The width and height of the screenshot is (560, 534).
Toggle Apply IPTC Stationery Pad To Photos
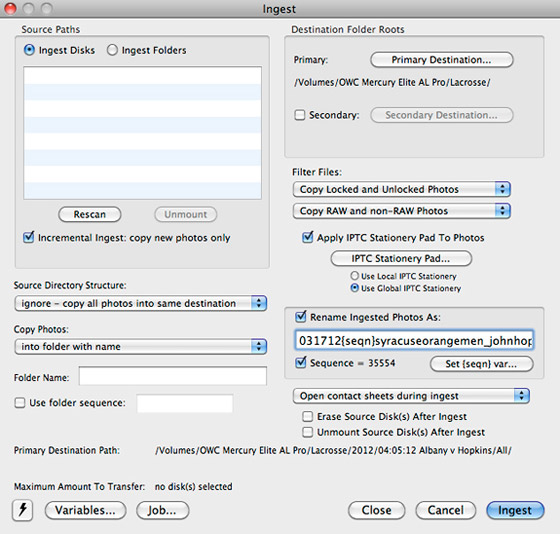308,237
